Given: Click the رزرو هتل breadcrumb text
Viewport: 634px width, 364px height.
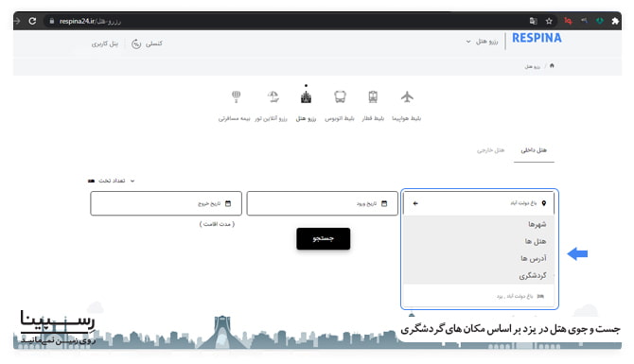Looking at the screenshot, I should tap(532, 66).
